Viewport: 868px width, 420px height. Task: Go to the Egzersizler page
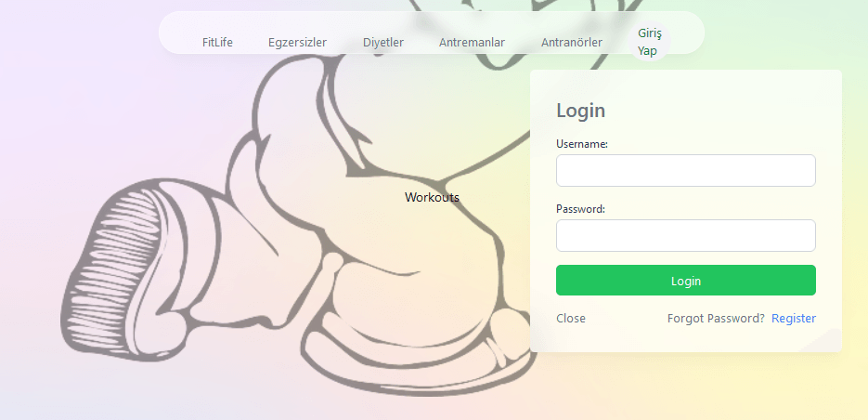[297, 43]
